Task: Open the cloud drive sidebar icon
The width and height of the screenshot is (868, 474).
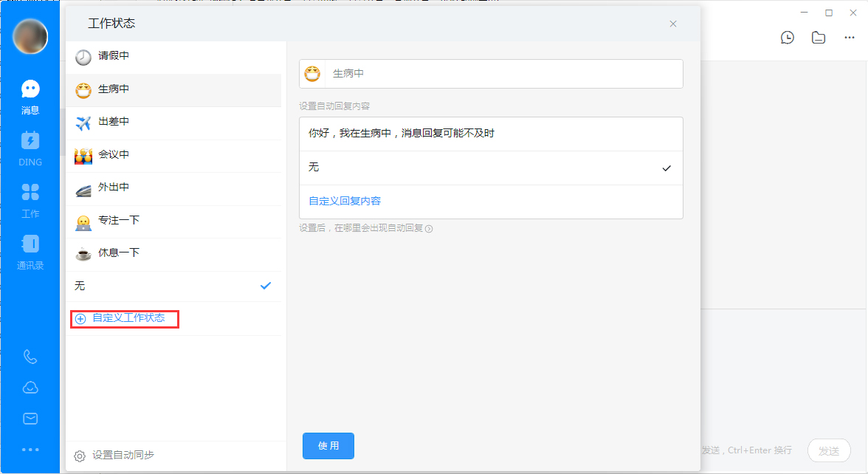Action: point(30,387)
